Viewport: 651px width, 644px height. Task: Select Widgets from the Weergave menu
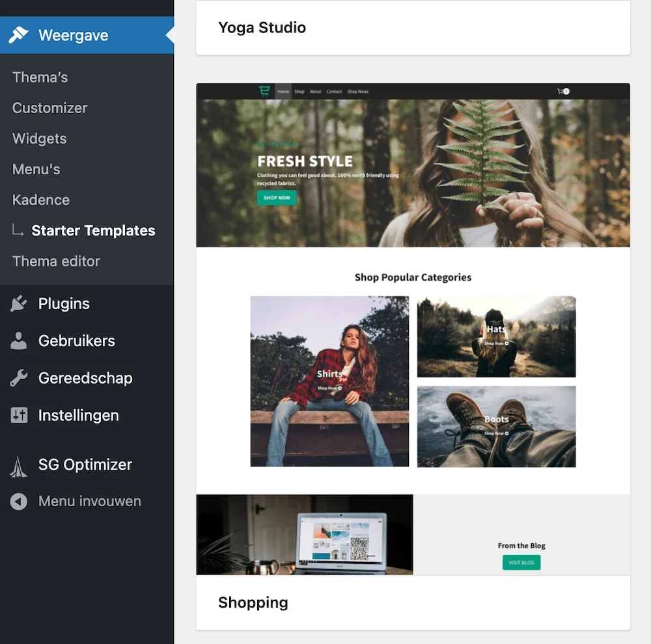(x=39, y=139)
